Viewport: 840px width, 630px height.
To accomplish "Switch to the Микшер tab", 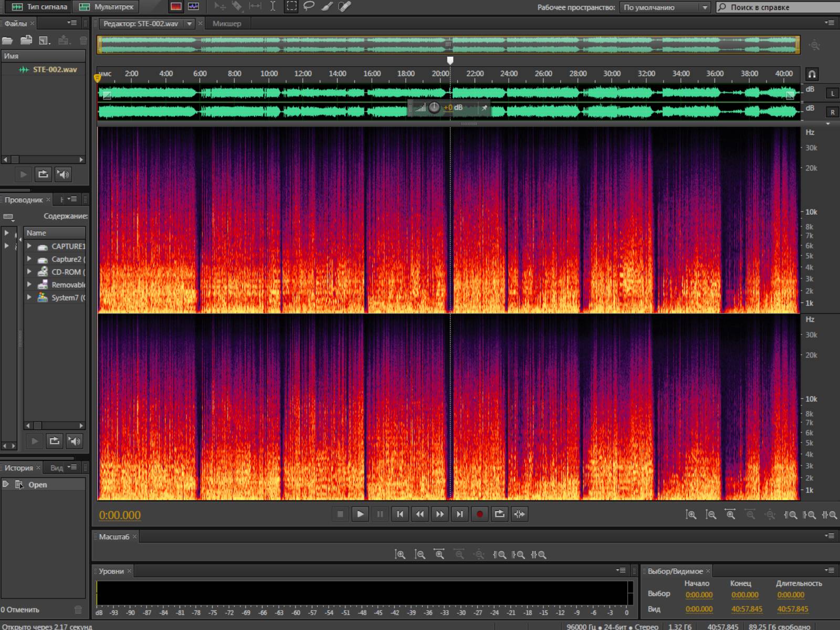I will tap(227, 24).
